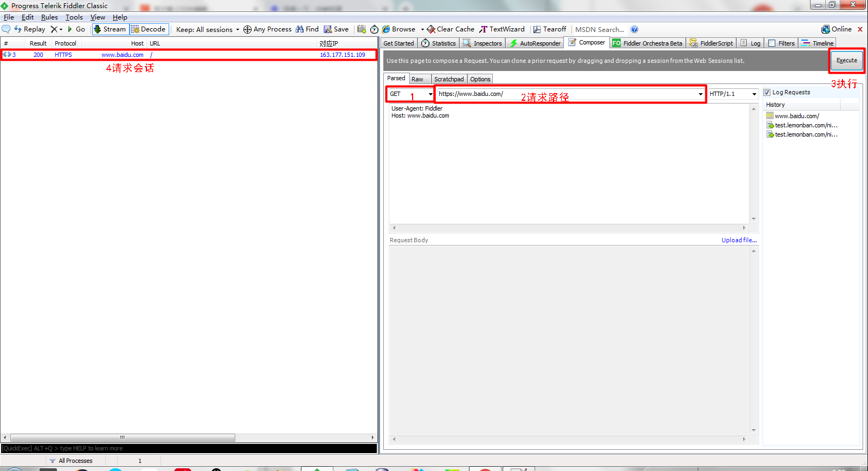This screenshot has width=868, height=471.
Task: Sort by the Result column header
Action: click(38, 43)
